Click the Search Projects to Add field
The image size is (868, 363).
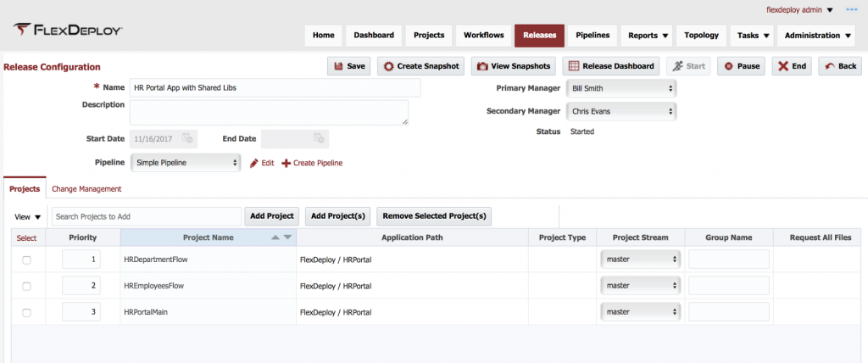[x=147, y=216]
